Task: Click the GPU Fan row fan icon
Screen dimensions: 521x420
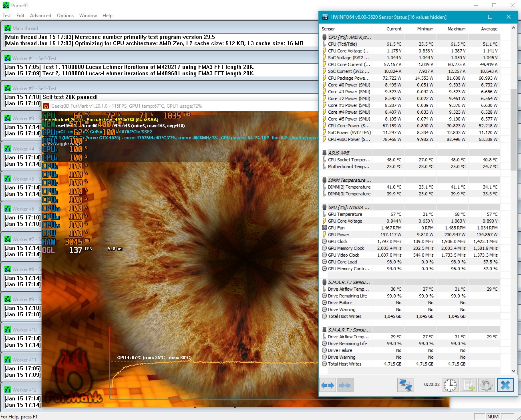Action: (324, 228)
